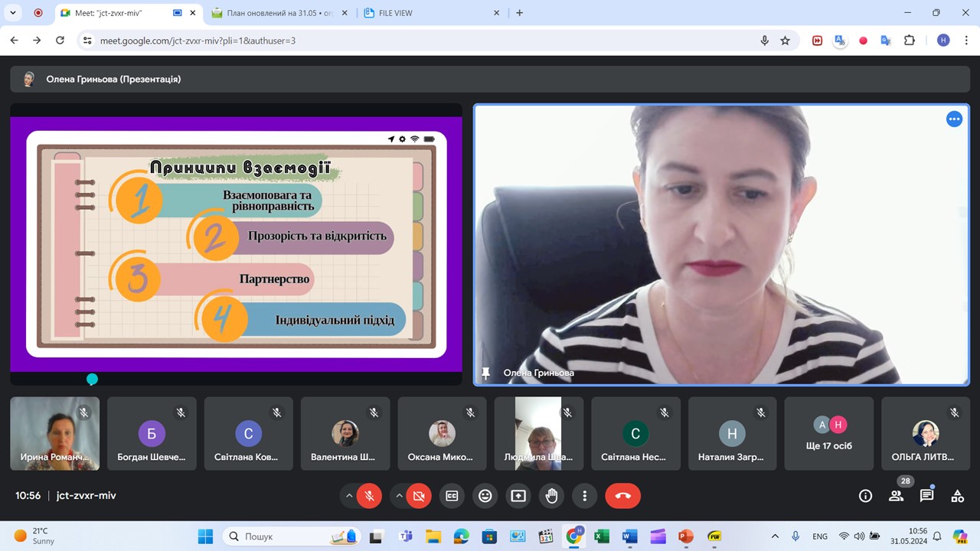980x551 pixels.
Task: Show the participants list
Action: (x=896, y=496)
